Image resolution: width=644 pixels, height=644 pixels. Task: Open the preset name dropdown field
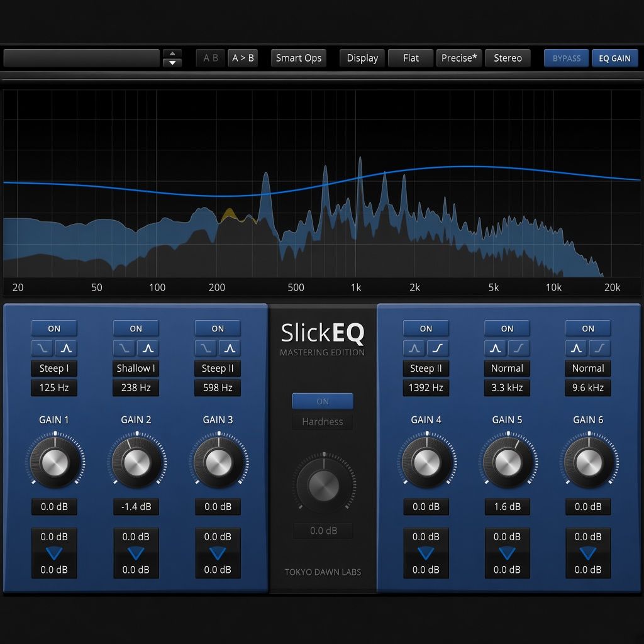tap(81, 58)
